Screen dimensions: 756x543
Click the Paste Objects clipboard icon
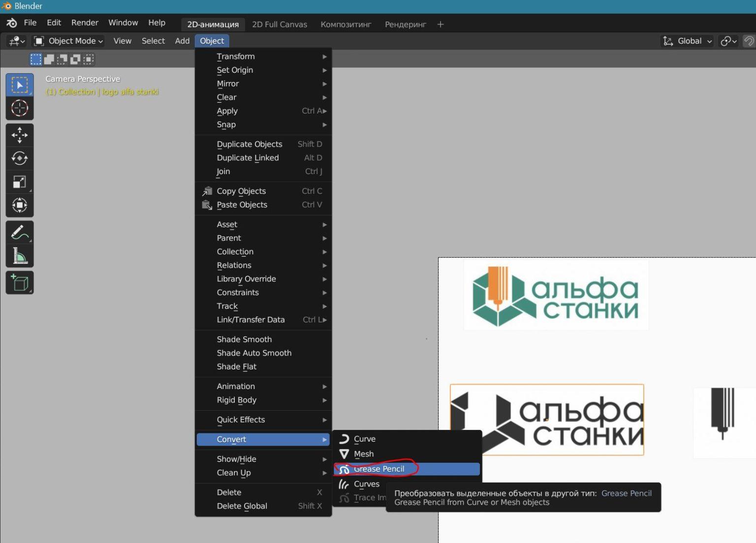tap(207, 205)
